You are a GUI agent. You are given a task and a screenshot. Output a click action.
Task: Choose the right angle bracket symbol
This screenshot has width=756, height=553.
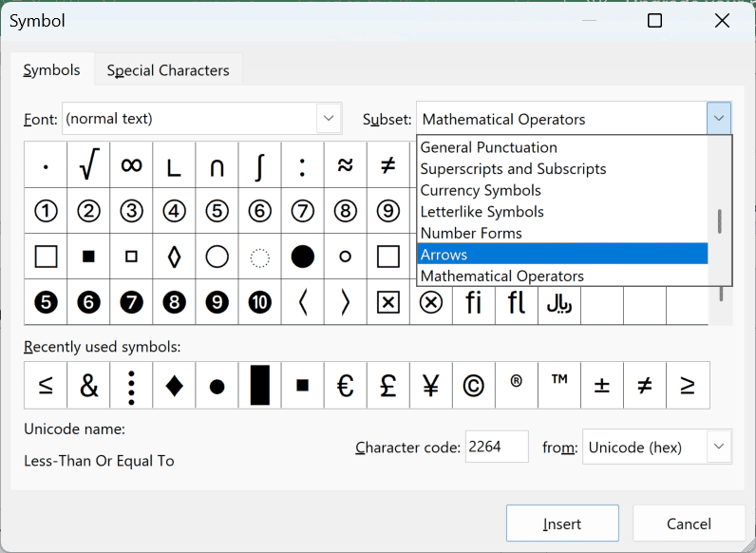click(345, 302)
